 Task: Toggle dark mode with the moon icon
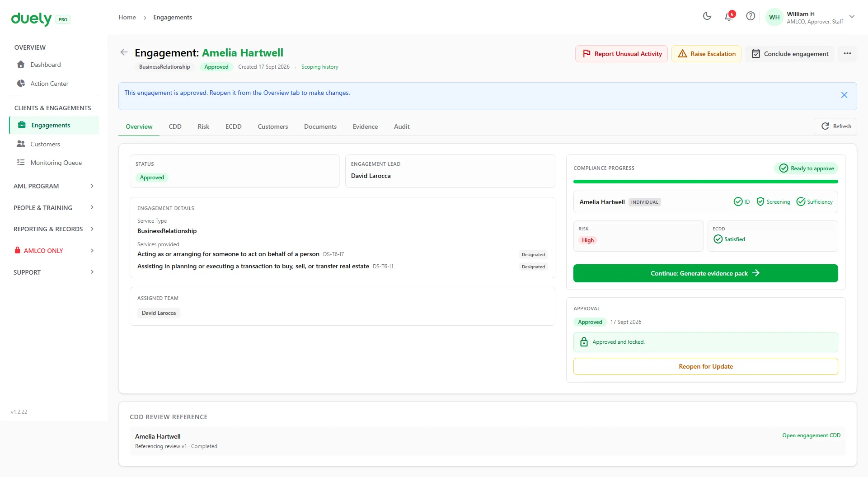707,16
